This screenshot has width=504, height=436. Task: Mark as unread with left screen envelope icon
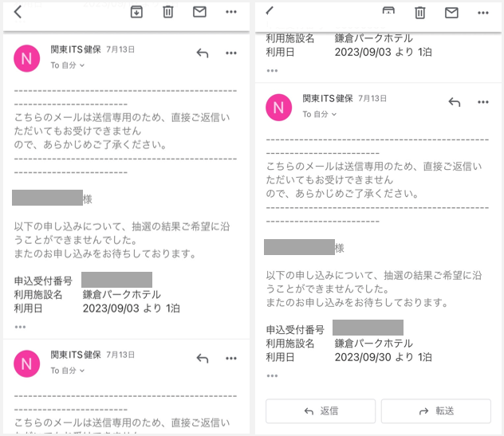[199, 12]
